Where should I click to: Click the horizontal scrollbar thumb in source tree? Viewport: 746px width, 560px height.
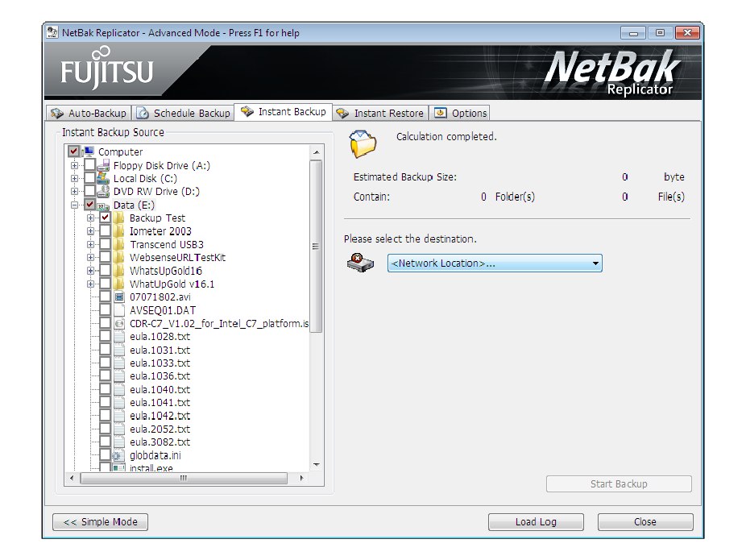tap(184, 478)
